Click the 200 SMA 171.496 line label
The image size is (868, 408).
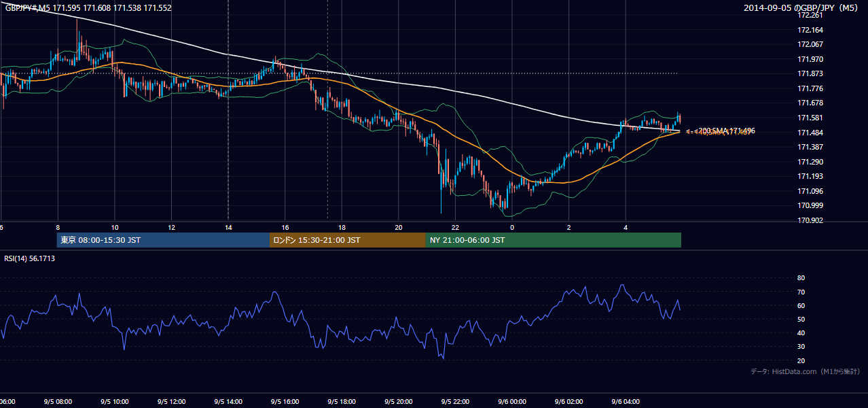click(x=725, y=131)
